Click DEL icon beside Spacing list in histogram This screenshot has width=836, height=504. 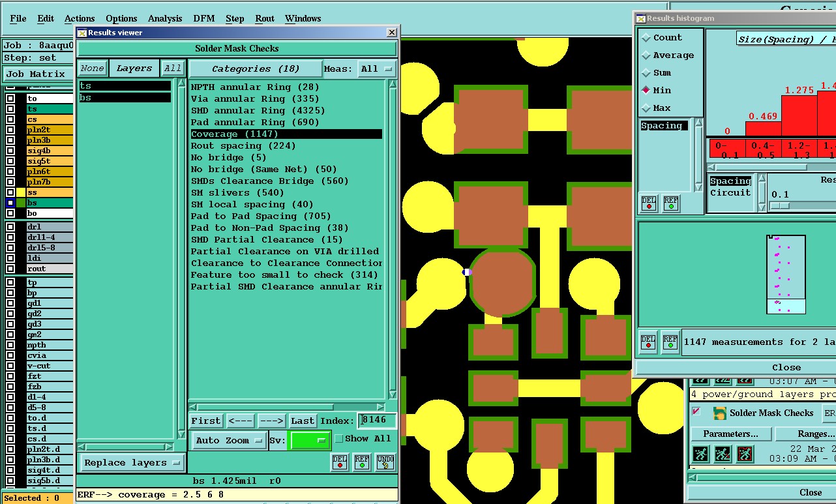(x=649, y=203)
